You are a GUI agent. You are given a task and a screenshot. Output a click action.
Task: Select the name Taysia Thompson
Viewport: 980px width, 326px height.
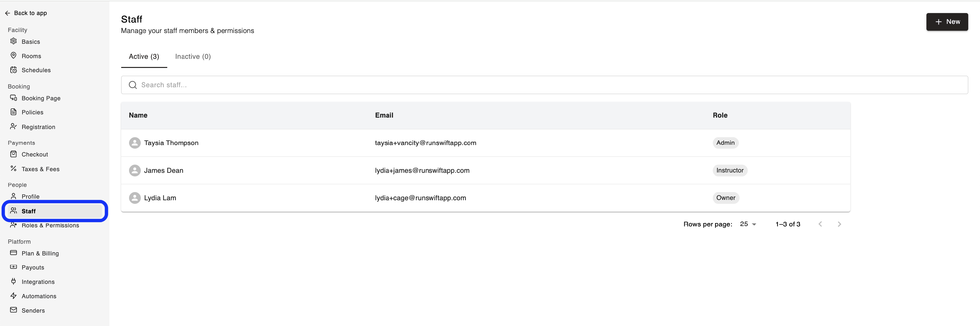(x=171, y=143)
